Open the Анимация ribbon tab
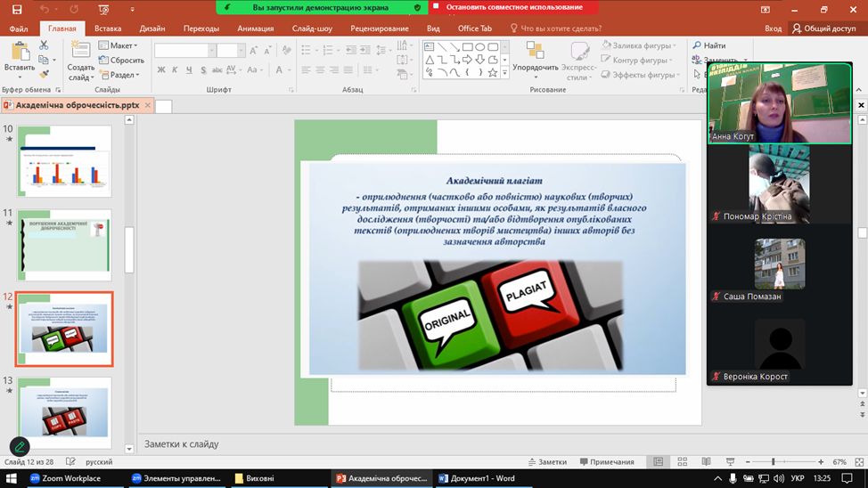 pyautogui.click(x=256, y=28)
